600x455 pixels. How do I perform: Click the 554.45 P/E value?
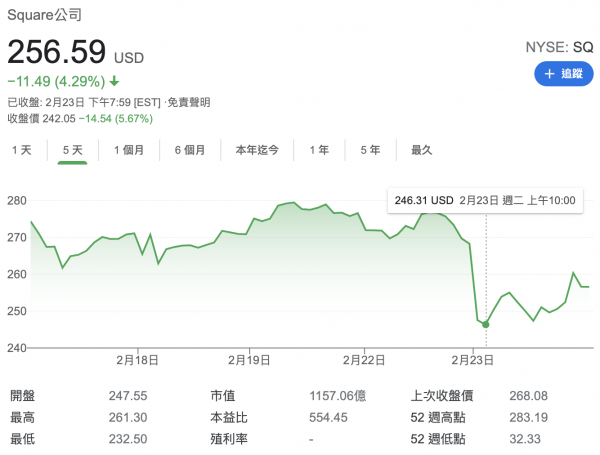tap(328, 417)
